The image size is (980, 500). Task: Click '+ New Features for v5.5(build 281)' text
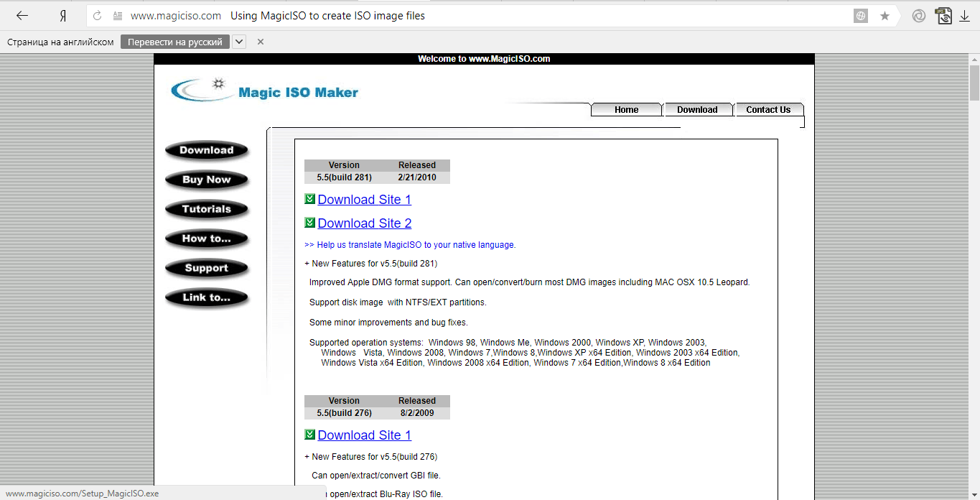pyautogui.click(x=371, y=264)
